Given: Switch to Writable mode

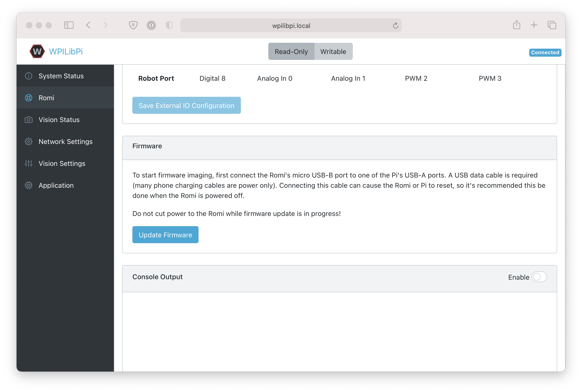Looking at the screenshot, I should [333, 52].
